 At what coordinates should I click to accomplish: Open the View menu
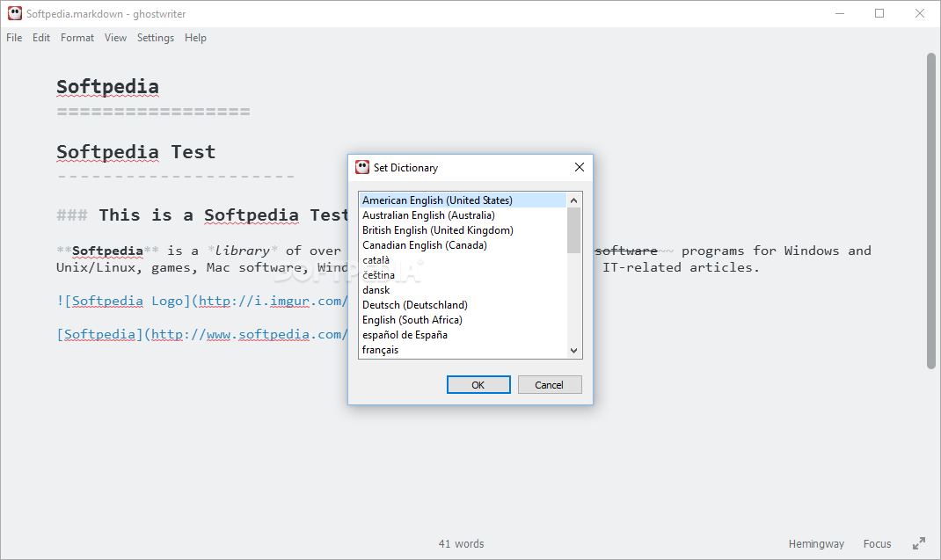click(x=115, y=38)
